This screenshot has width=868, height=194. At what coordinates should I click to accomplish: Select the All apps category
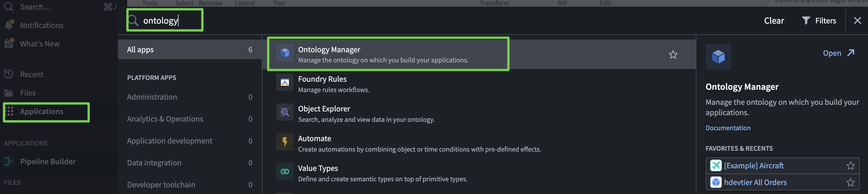click(x=189, y=50)
